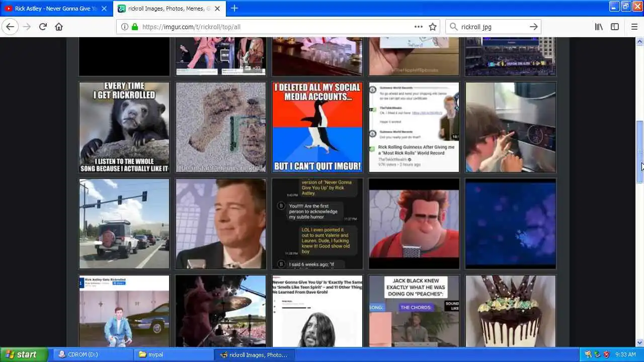Open the chocolate drip cake thumbnail

[511, 311]
